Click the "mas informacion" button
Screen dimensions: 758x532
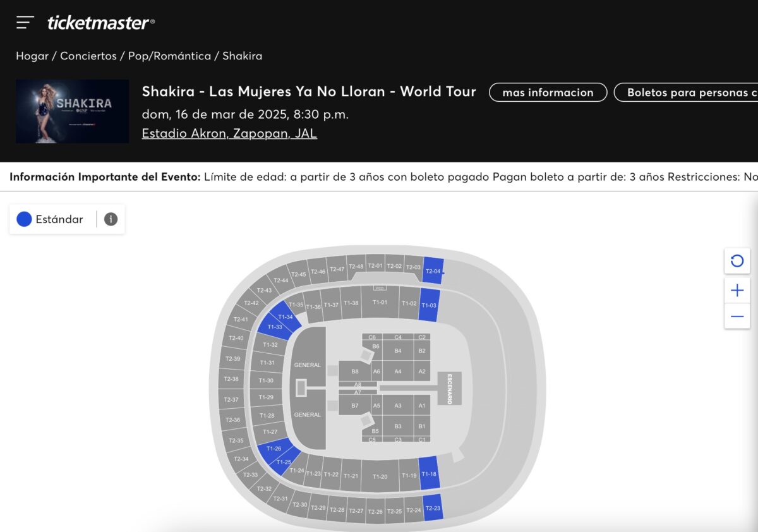tap(547, 92)
